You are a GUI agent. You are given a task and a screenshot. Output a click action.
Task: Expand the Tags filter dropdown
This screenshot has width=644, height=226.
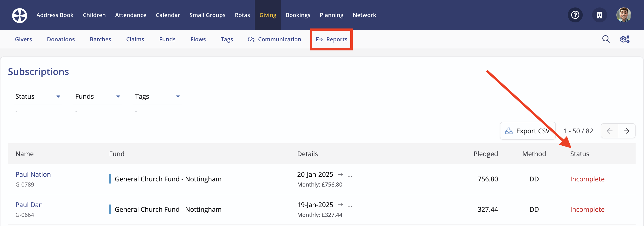coord(158,96)
